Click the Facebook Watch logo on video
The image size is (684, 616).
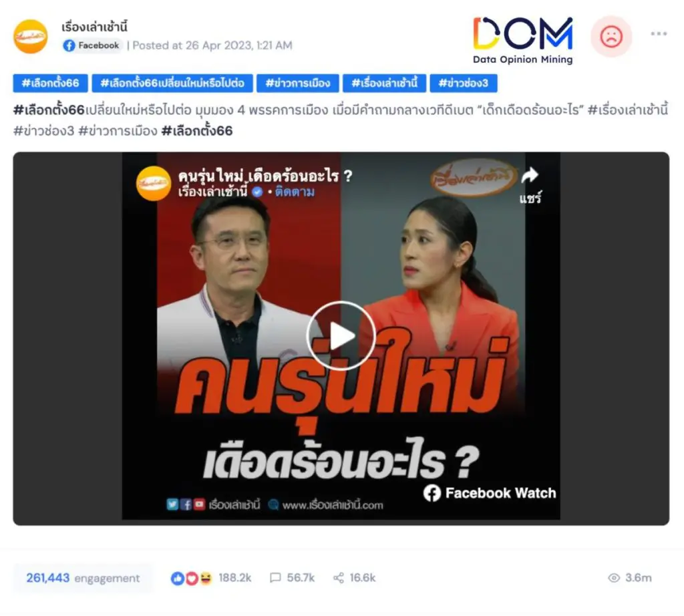coord(490,493)
